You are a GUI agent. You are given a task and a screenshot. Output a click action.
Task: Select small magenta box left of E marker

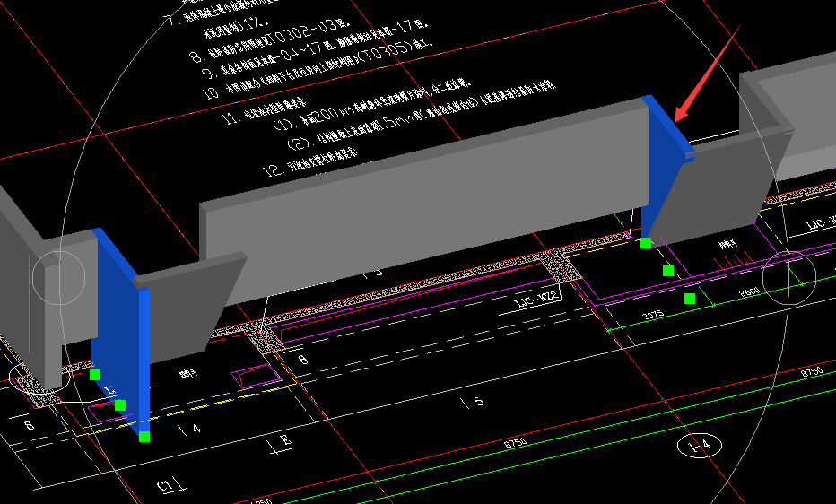coord(257,376)
